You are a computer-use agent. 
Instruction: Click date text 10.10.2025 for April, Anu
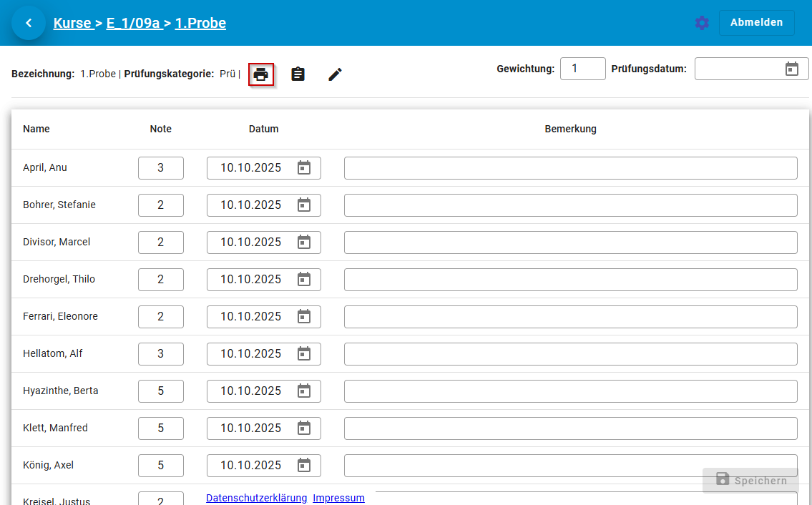250,168
